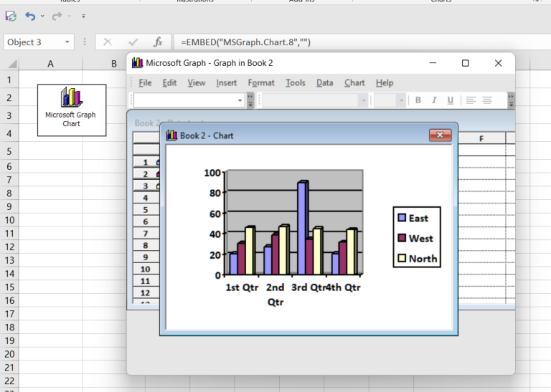Click the North legend color swatch
551x392 pixels.
[x=402, y=258]
